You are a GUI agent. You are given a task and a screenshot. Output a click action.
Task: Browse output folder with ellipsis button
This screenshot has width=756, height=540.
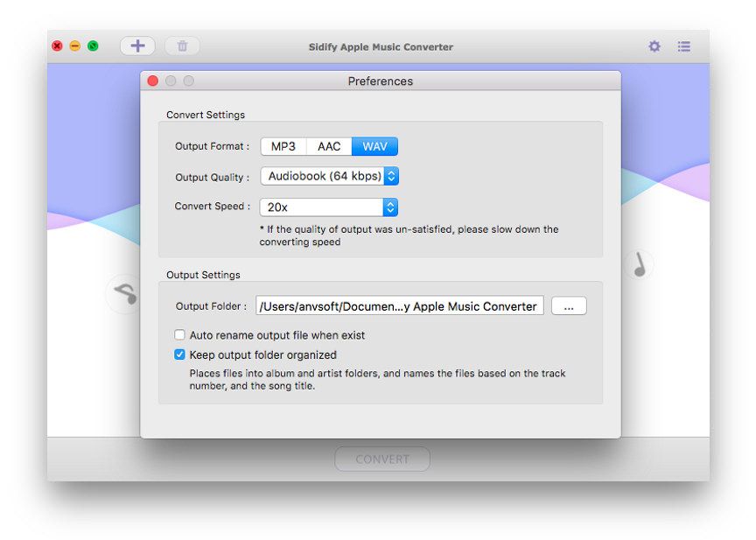click(569, 306)
